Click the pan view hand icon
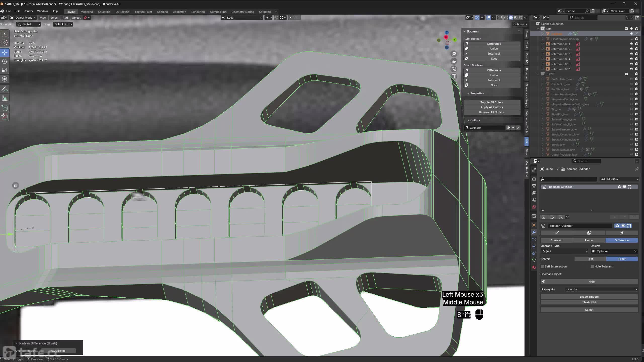The width and height of the screenshot is (644, 362). (454, 61)
